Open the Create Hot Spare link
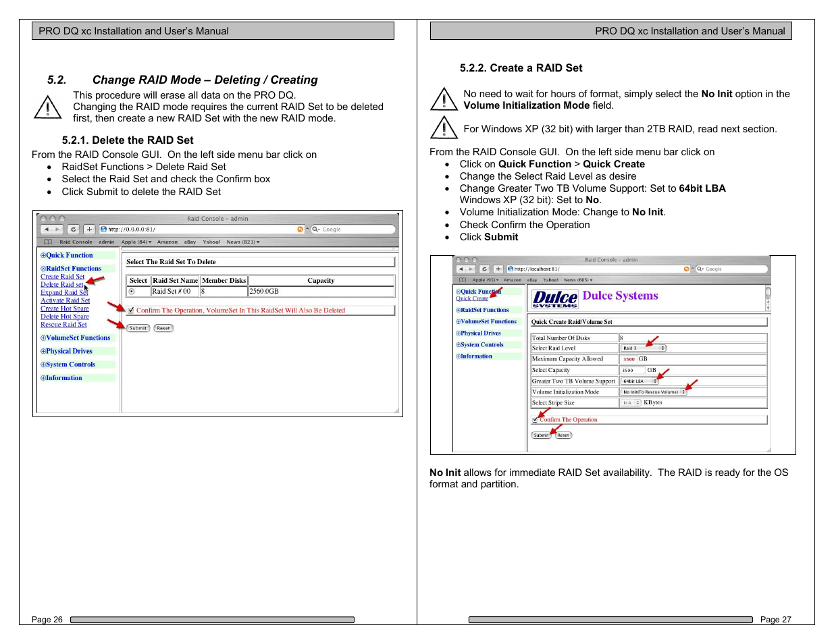 tap(65, 309)
